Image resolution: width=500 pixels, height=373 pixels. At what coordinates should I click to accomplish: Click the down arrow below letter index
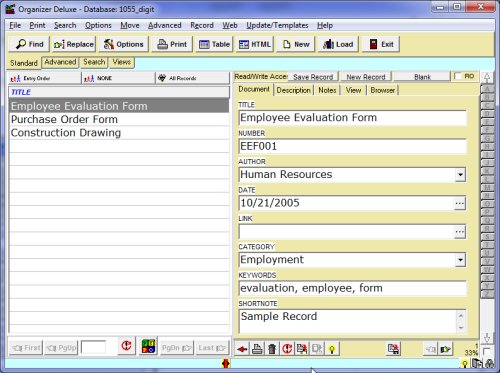[487, 338]
